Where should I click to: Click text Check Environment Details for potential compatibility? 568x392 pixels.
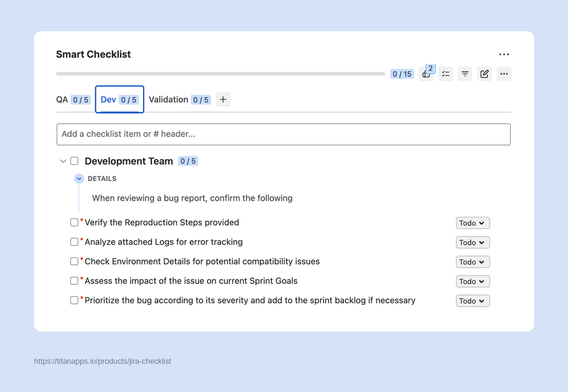tap(202, 261)
